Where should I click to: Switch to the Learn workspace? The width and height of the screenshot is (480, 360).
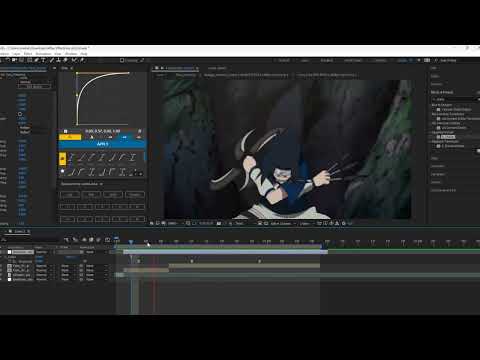click(304, 60)
